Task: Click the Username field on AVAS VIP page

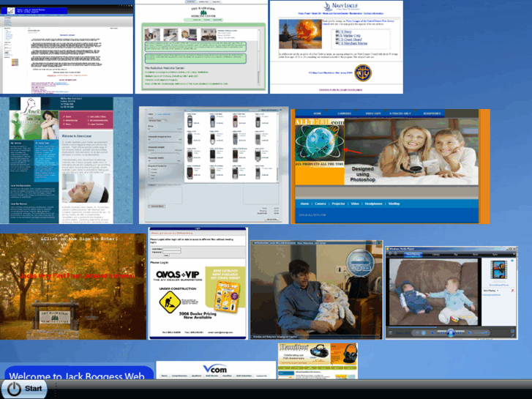Action: [x=172, y=249]
